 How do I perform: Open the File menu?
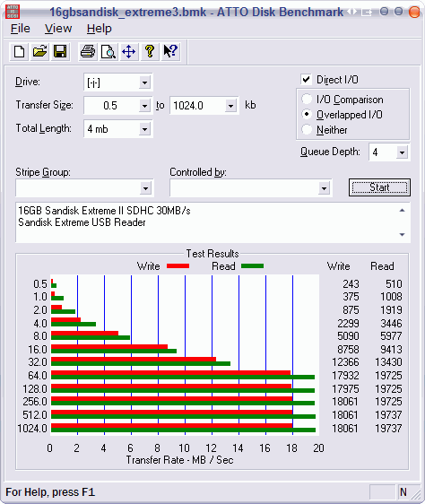point(21,29)
